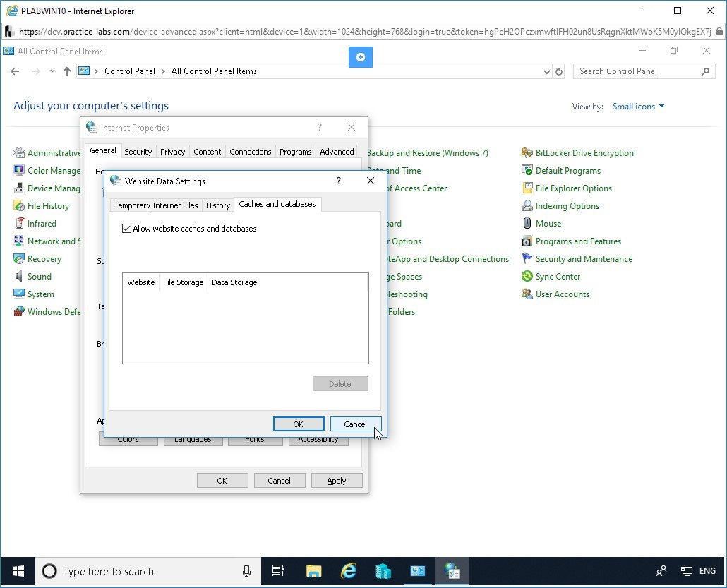Screen dimensions: 727x588
Task: Click the taskbar microphone icon
Action: pos(246,571)
